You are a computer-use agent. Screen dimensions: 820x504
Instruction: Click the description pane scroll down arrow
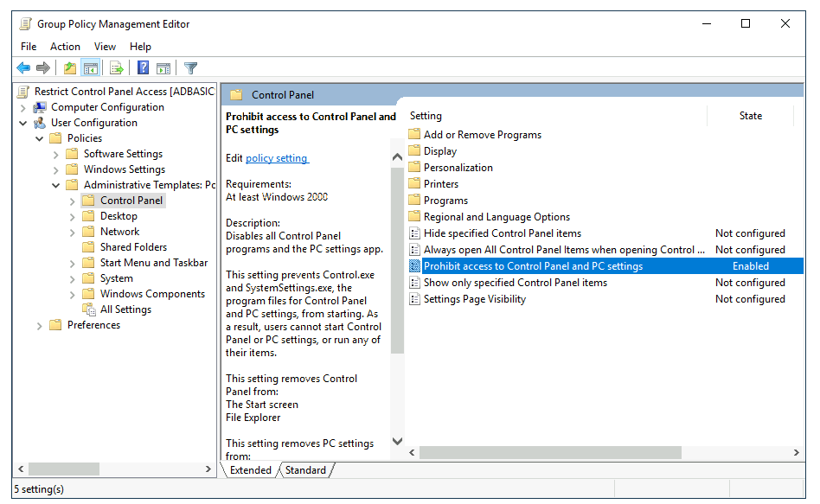click(398, 442)
